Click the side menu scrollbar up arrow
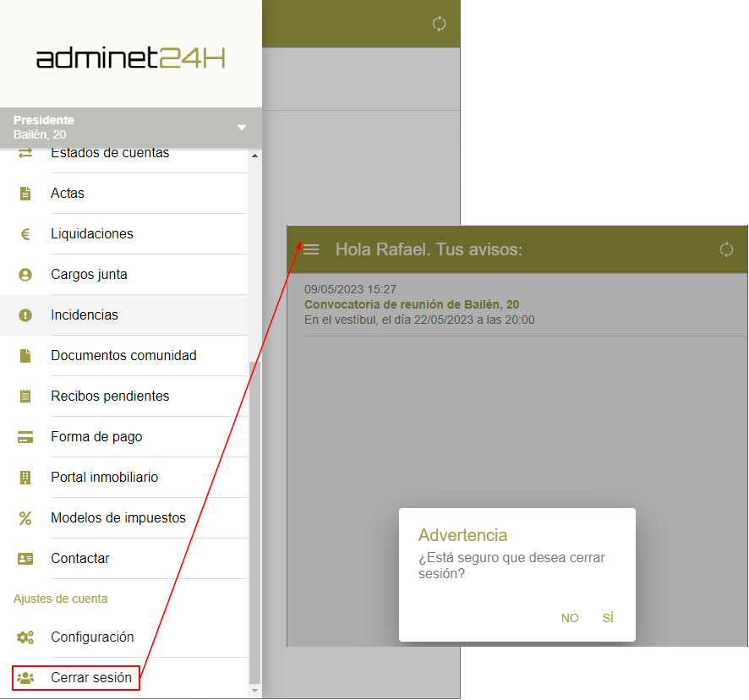The width and height of the screenshot is (749, 700). pyautogui.click(x=254, y=156)
